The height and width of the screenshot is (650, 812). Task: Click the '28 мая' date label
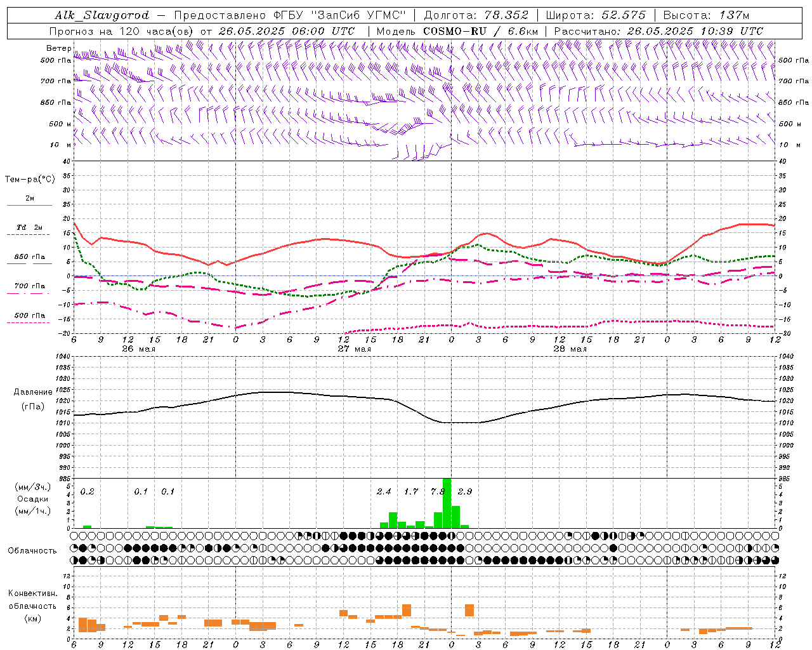pos(570,349)
